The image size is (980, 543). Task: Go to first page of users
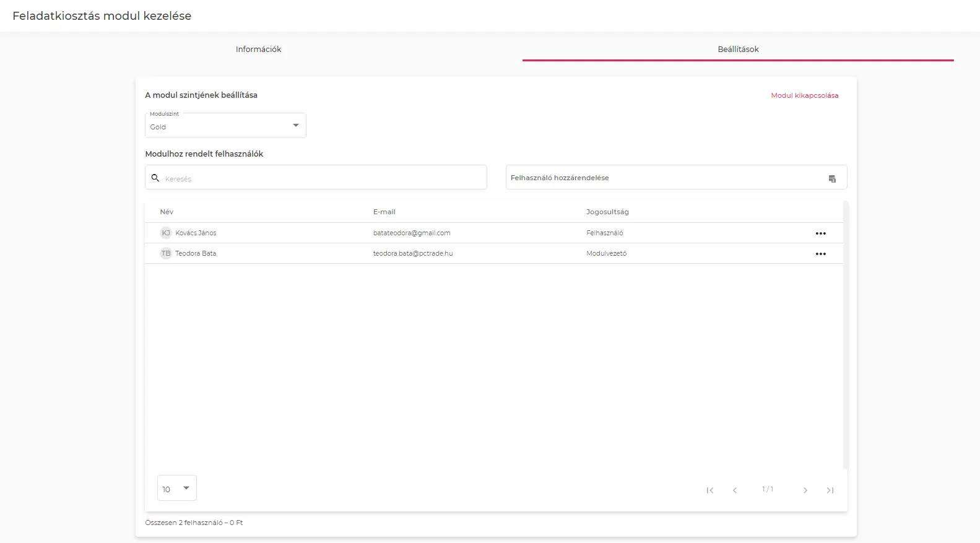click(x=710, y=490)
